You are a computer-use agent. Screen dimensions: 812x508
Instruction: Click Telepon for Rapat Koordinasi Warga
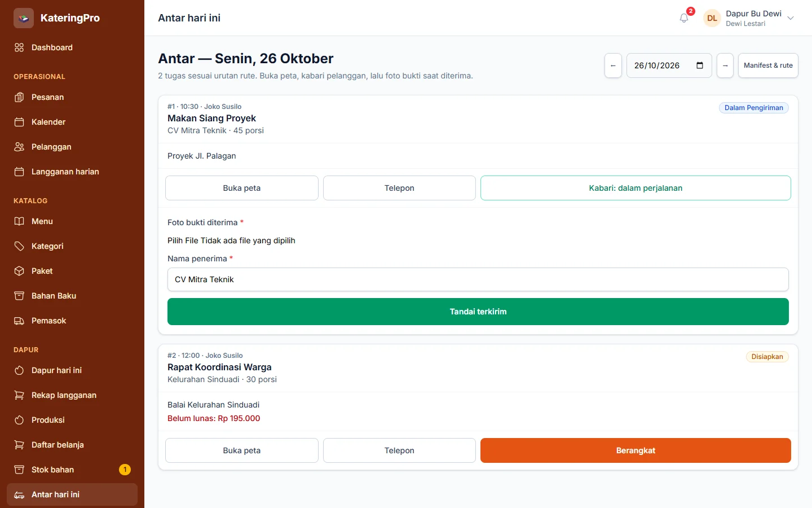click(399, 450)
